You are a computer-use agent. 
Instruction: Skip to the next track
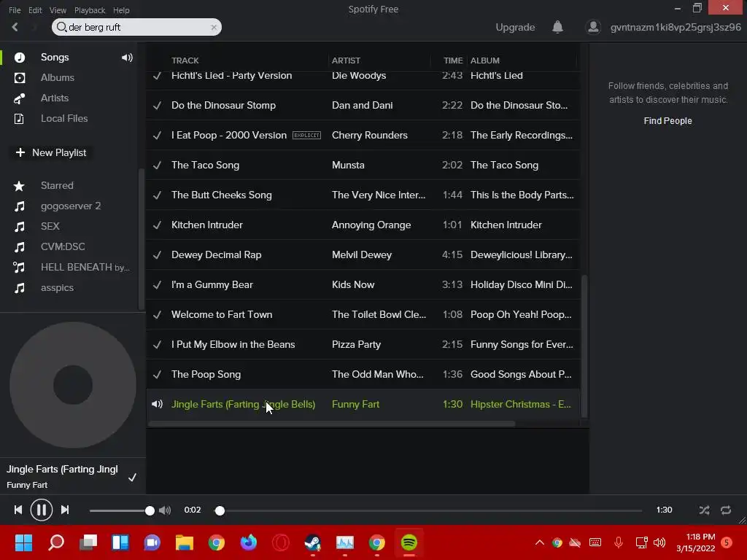65,510
